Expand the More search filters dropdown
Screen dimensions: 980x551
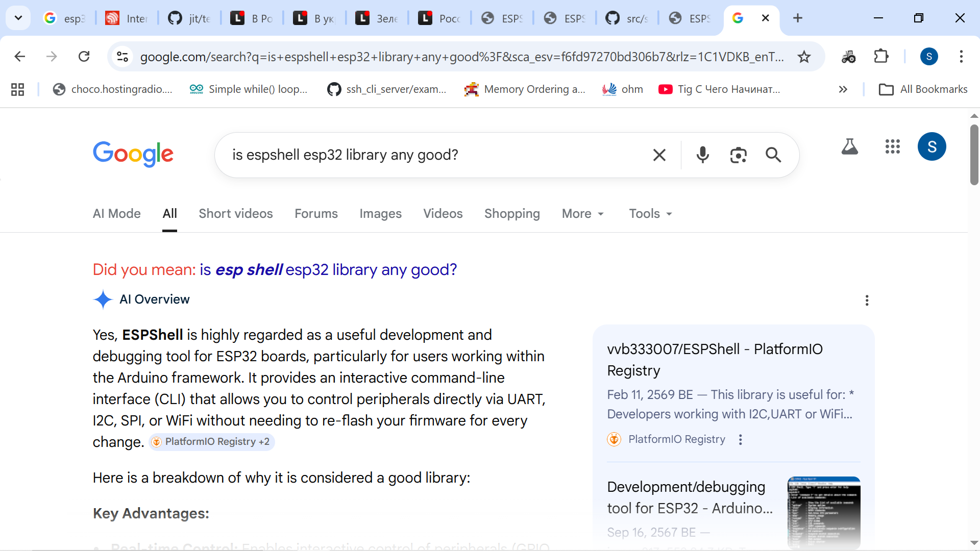583,213
